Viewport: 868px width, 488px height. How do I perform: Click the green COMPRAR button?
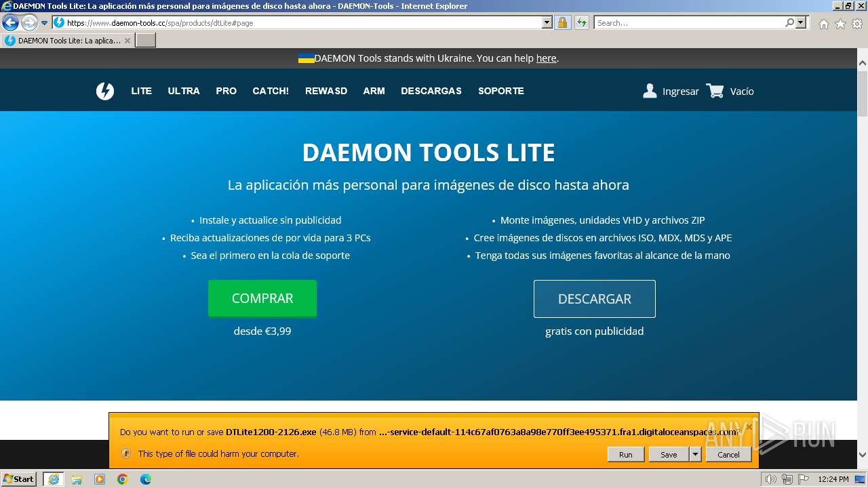[262, 298]
